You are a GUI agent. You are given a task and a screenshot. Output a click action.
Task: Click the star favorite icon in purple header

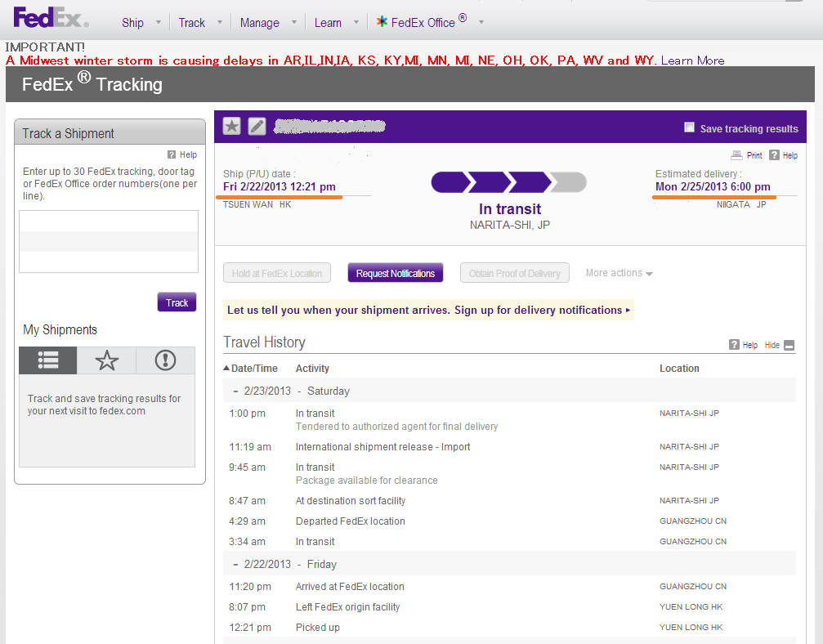pyautogui.click(x=231, y=126)
